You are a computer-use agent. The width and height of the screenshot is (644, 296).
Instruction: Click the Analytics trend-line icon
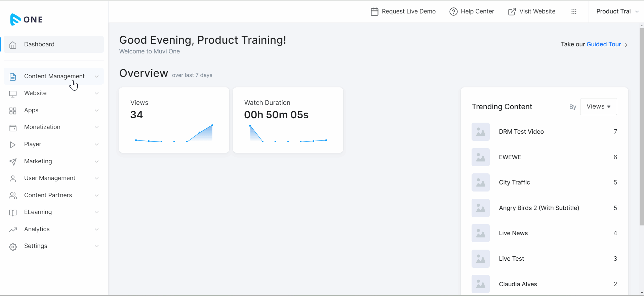tap(13, 230)
